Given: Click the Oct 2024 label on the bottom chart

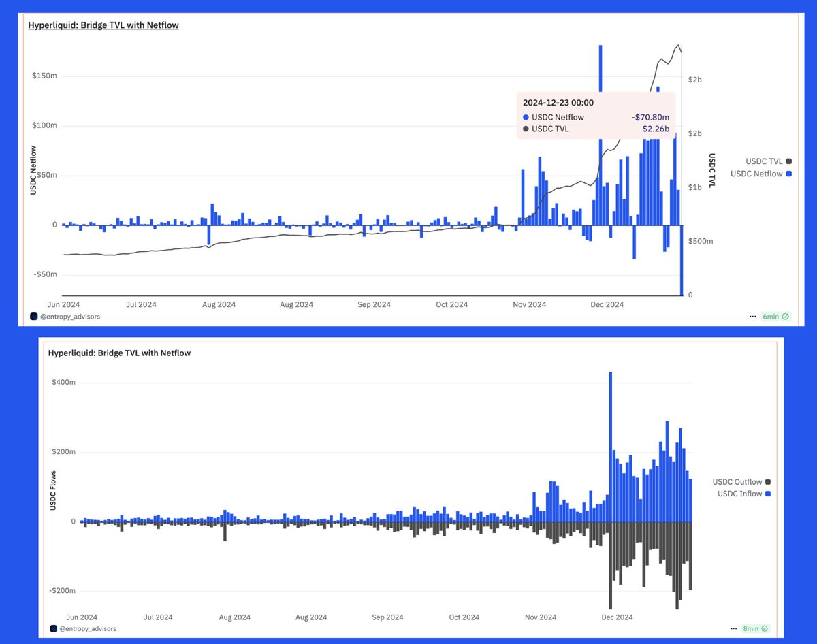Looking at the screenshot, I should click(464, 617).
